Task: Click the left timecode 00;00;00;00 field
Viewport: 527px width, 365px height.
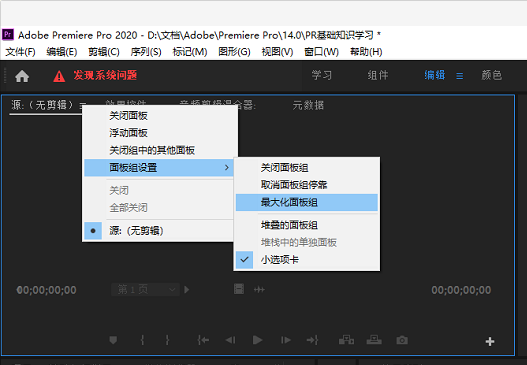Action: [x=46, y=290]
